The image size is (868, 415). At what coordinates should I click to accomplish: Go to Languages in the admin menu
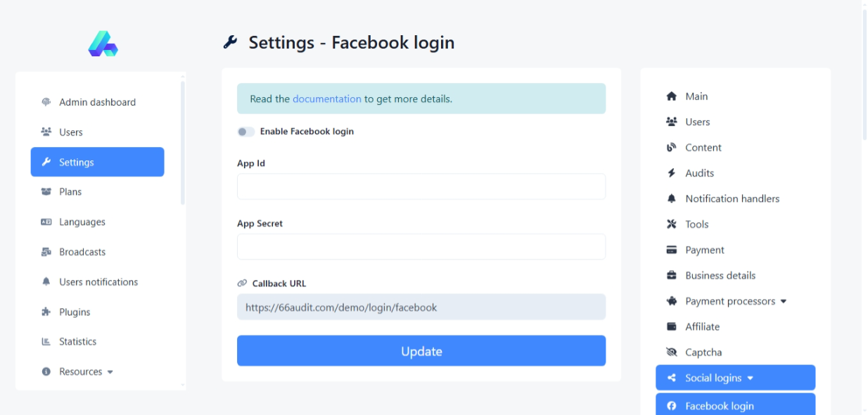[x=82, y=222]
